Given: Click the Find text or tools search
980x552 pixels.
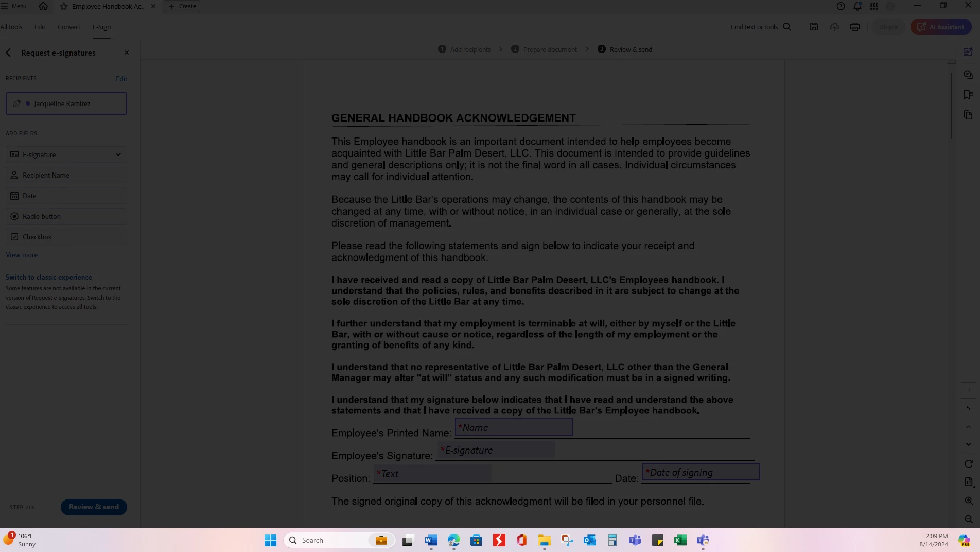Looking at the screenshot, I should 761,27.
